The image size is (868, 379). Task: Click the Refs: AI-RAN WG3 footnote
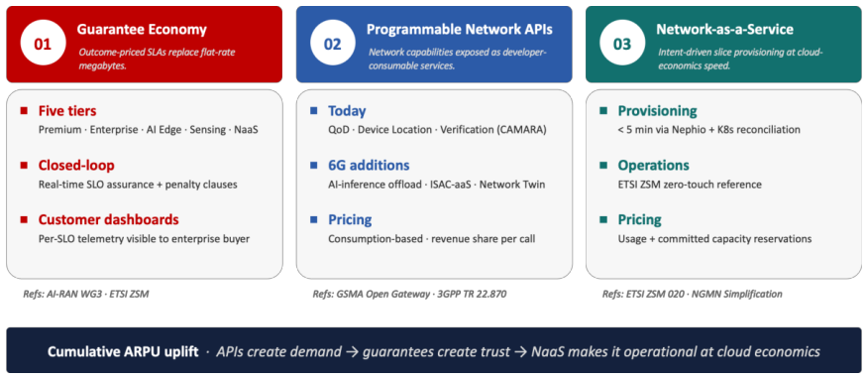(86, 295)
